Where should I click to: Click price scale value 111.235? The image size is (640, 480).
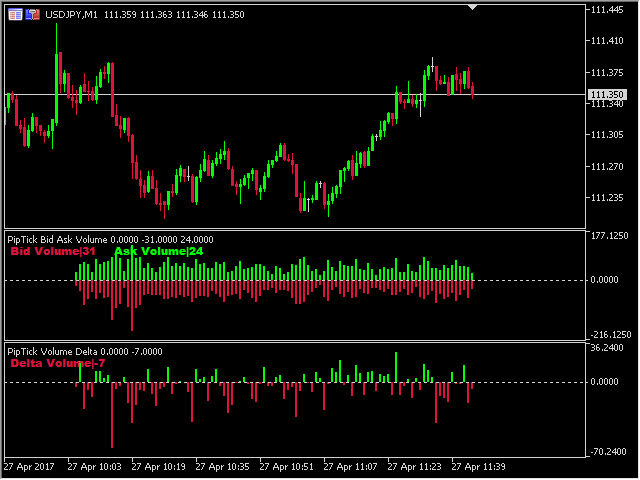(x=607, y=198)
